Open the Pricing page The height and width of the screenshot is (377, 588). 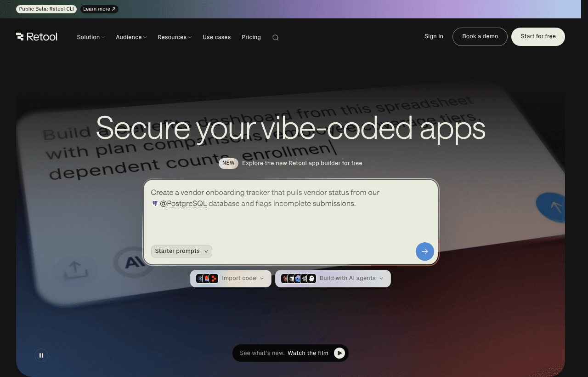click(x=251, y=37)
